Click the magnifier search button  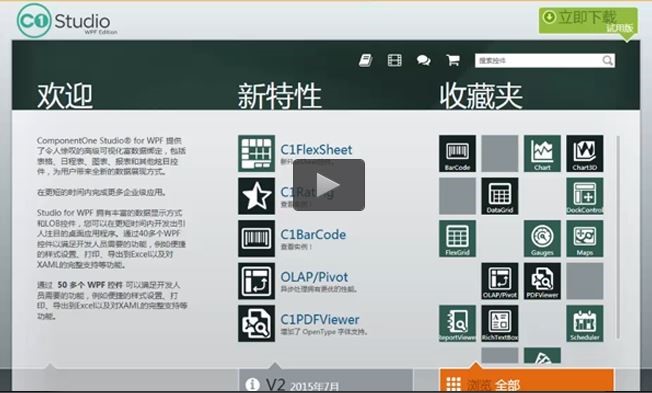[608, 61]
